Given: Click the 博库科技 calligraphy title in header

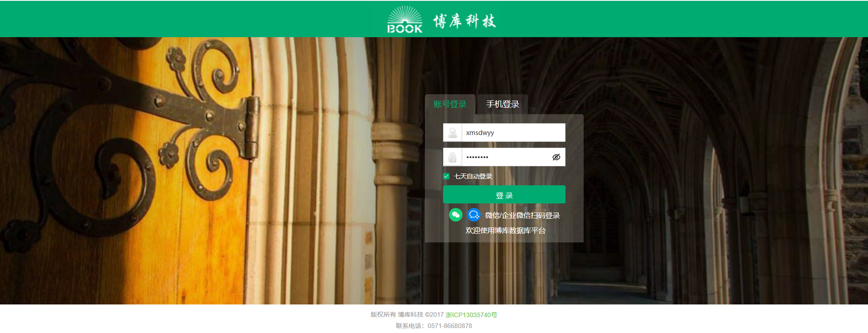Looking at the screenshot, I should click(464, 21).
